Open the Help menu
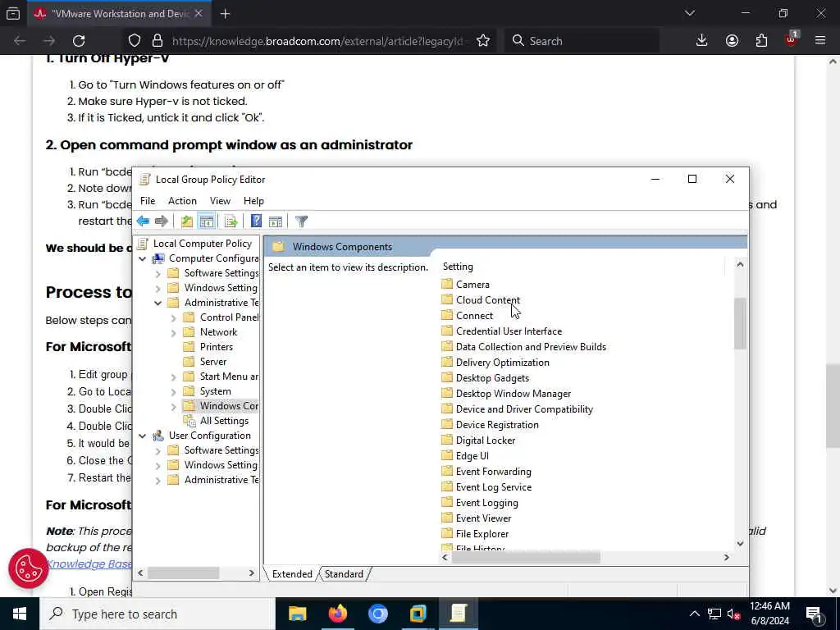Image resolution: width=840 pixels, height=630 pixels. [253, 201]
